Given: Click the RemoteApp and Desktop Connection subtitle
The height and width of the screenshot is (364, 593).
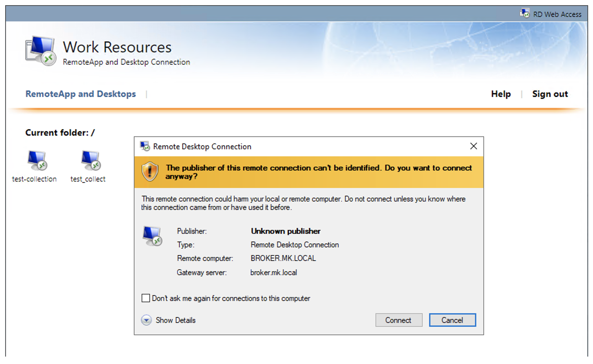Looking at the screenshot, I should coord(126,62).
